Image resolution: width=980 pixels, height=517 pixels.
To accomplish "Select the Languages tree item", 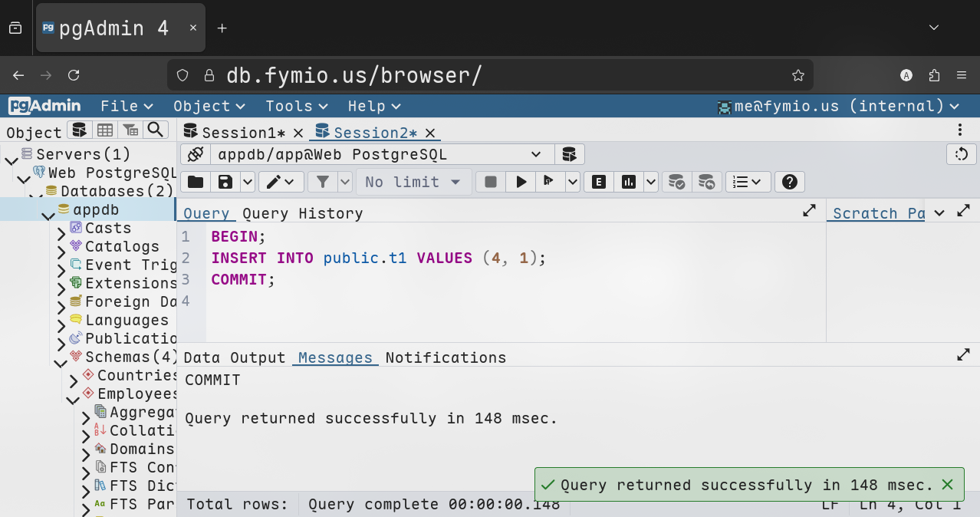I will [x=127, y=320].
